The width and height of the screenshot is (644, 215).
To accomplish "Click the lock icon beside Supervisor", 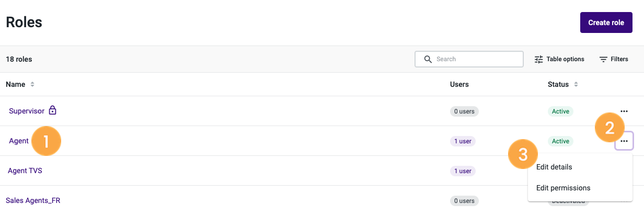I will click(x=52, y=110).
